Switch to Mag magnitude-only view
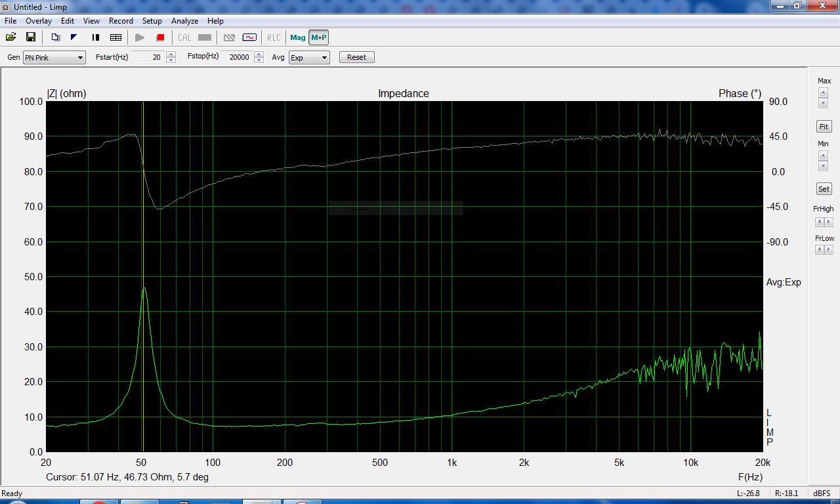840x504 pixels. tap(298, 37)
